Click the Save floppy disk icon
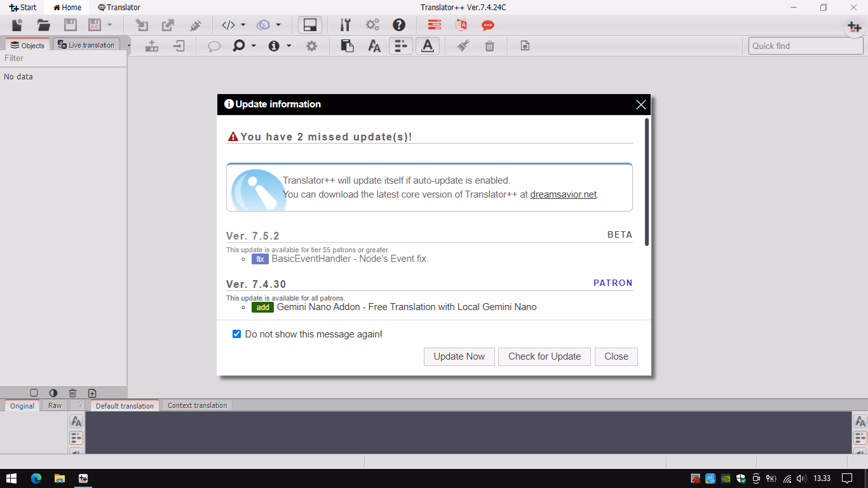This screenshot has height=488, width=868. pos(71,25)
